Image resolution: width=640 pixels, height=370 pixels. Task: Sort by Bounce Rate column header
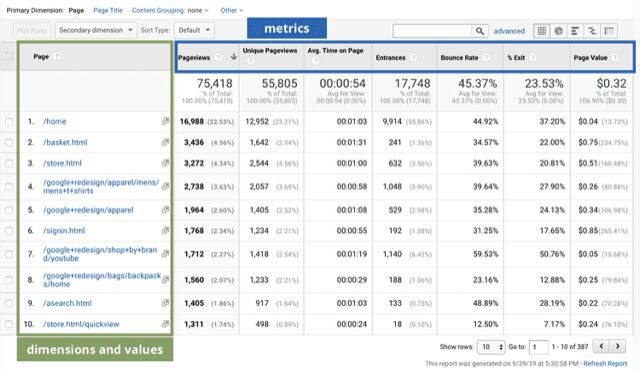point(459,58)
